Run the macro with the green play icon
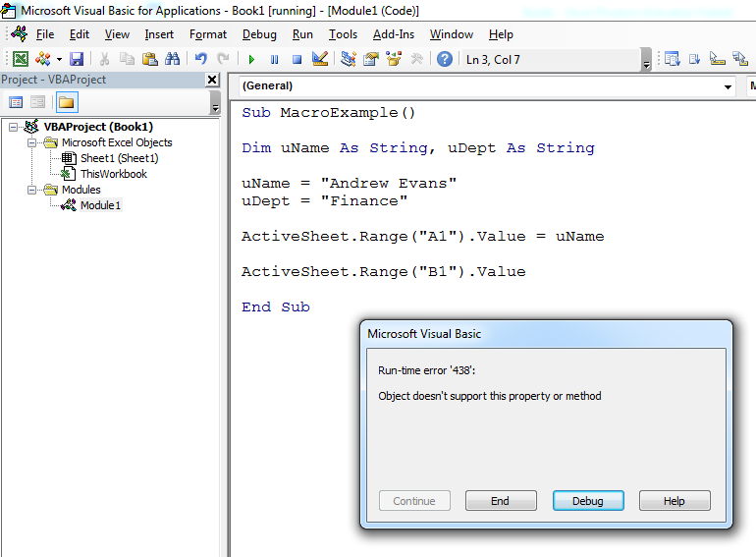 251,59
